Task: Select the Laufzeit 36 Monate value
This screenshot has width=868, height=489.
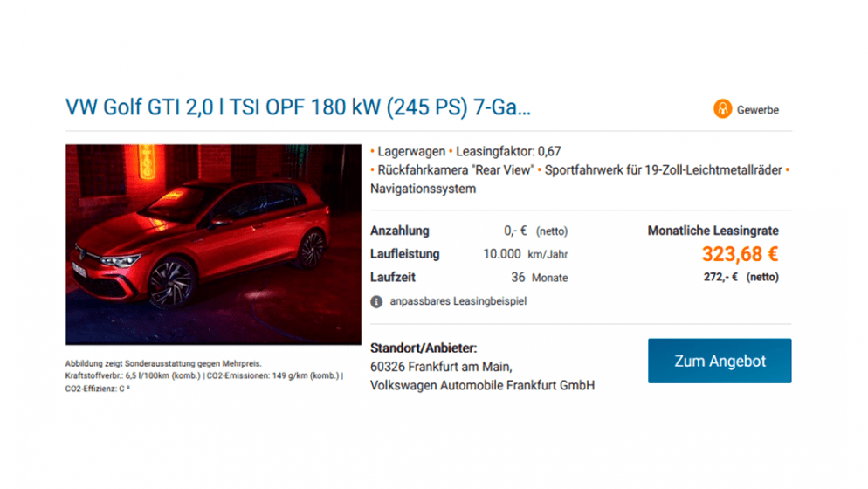Action: click(x=539, y=278)
